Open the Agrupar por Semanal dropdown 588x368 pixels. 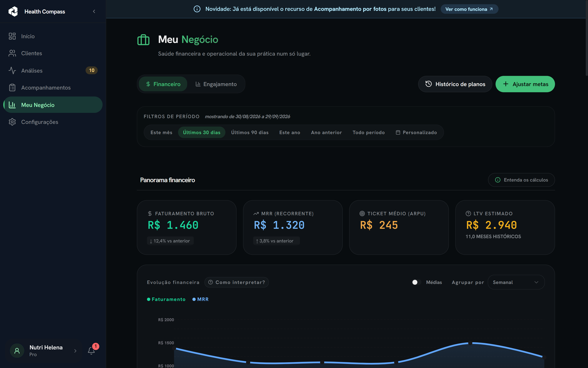[x=516, y=282]
